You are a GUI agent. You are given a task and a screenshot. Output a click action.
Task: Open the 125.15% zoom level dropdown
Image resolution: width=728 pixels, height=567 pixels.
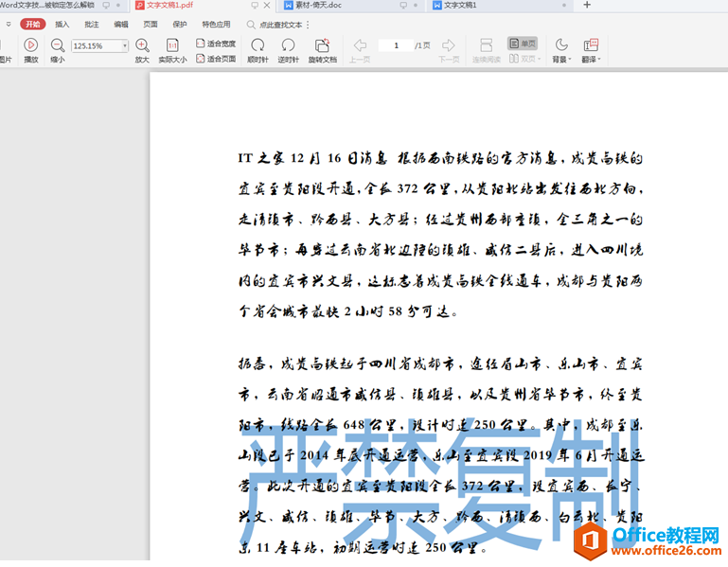(x=124, y=46)
